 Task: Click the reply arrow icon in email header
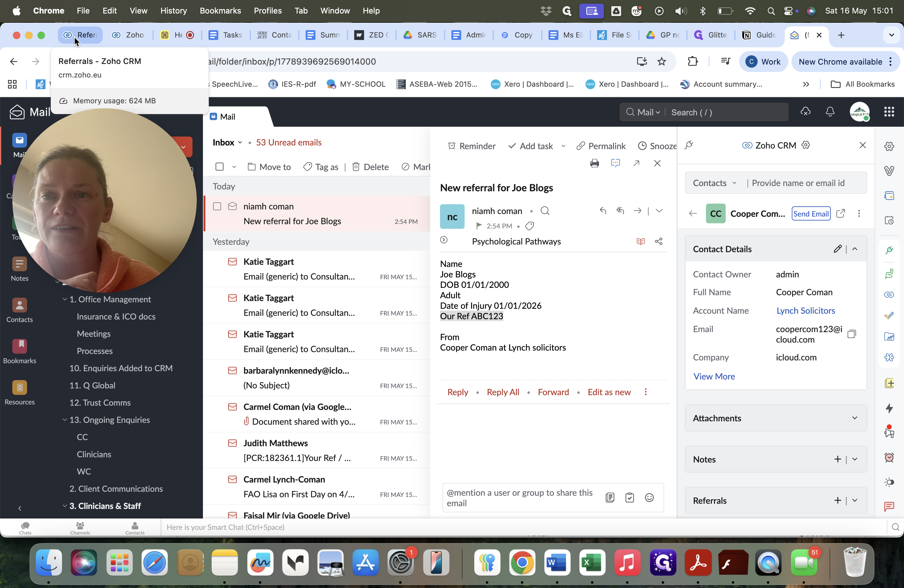[x=603, y=211]
